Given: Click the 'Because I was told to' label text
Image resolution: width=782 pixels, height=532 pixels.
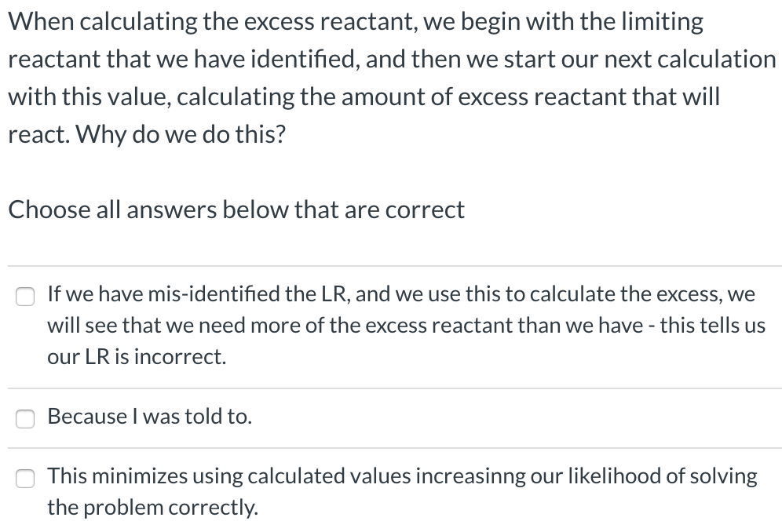Looking at the screenshot, I should (x=149, y=417).
